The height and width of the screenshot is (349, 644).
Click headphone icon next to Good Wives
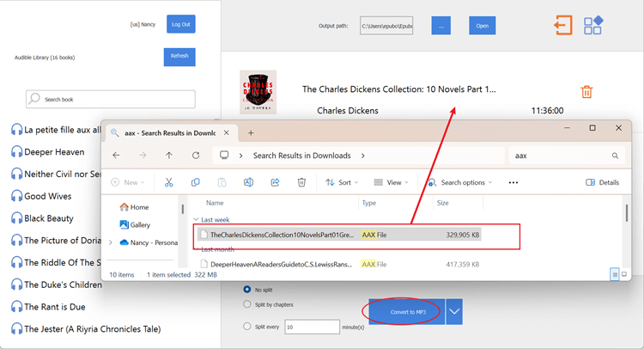click(16, 196)
